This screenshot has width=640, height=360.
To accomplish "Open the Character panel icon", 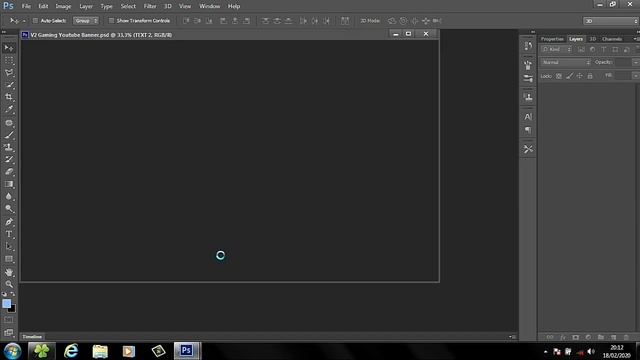I will pyautogui.click(x=528, y=117).
